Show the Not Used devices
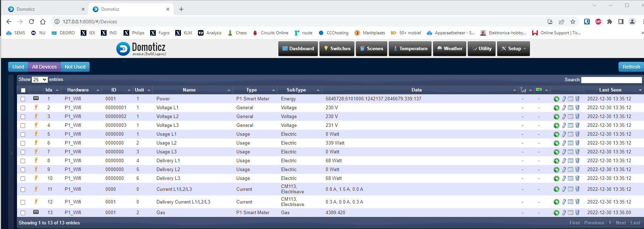The height and width of the screenshot is (229, 644). 75,67
